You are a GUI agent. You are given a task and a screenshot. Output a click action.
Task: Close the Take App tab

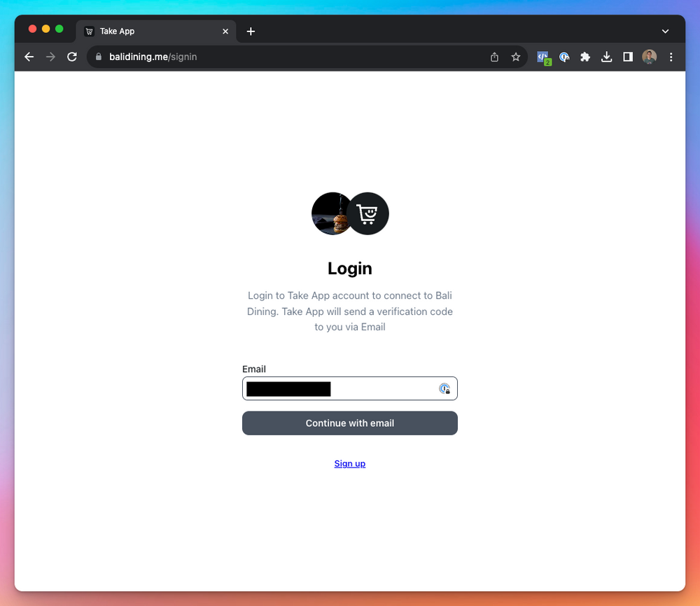[x=225, y=31]
